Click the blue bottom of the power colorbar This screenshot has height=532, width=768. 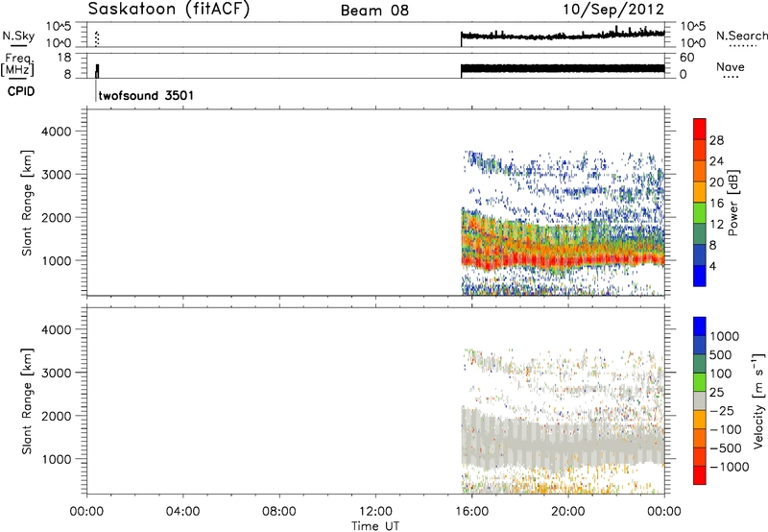[x=700, y=276]
